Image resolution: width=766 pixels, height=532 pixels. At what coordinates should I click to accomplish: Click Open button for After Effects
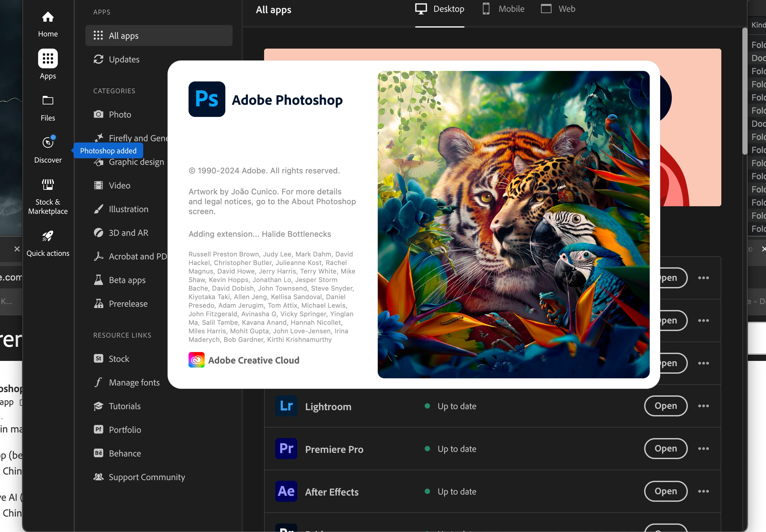pyautogui.click(x=665, y=491)
